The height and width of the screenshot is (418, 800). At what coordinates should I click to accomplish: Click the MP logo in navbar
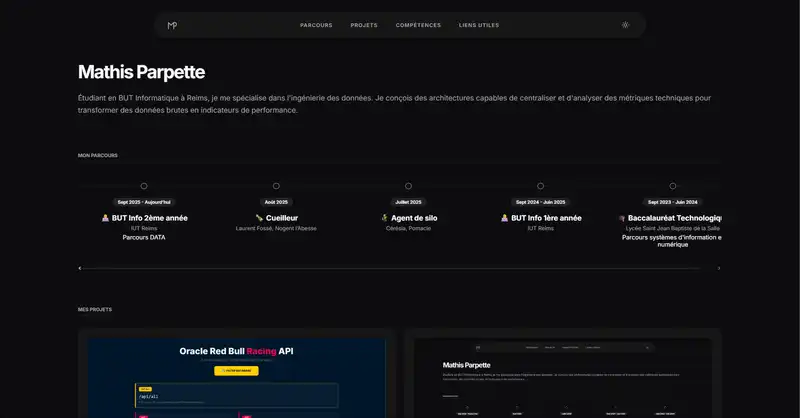(172, 25)
